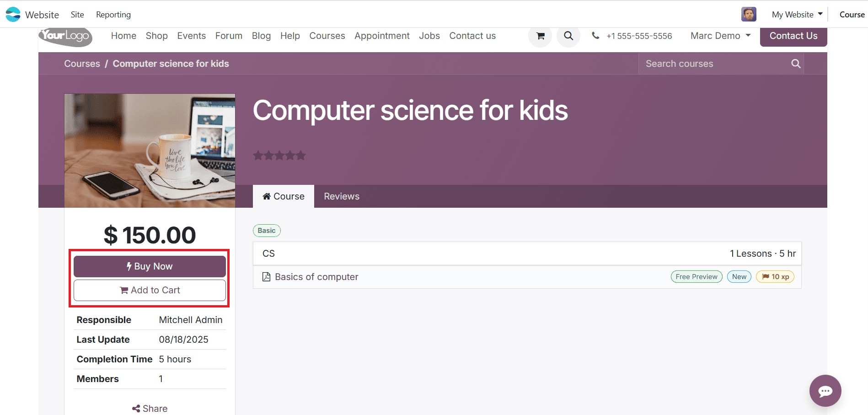Viewport: 868px width, 415px height.
Task: Switch to the Reviews tab
Action: pos(342,196)
